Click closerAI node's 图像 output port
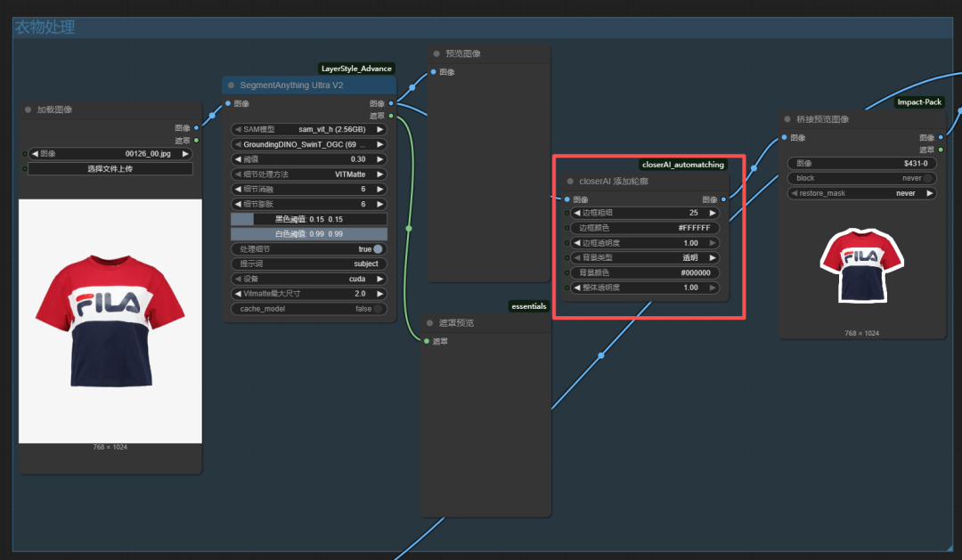This screenshot has width=962, height=560. click(x=723, y=199)
